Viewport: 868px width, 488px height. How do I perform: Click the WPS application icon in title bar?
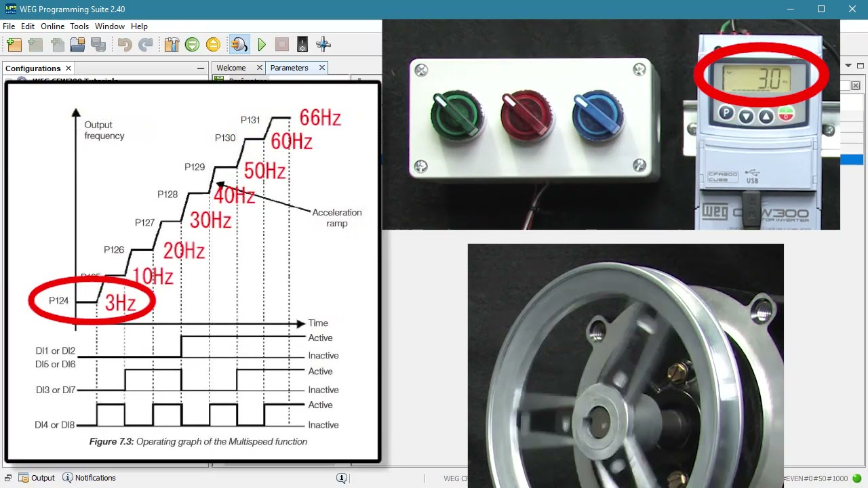tap(10, 9)
